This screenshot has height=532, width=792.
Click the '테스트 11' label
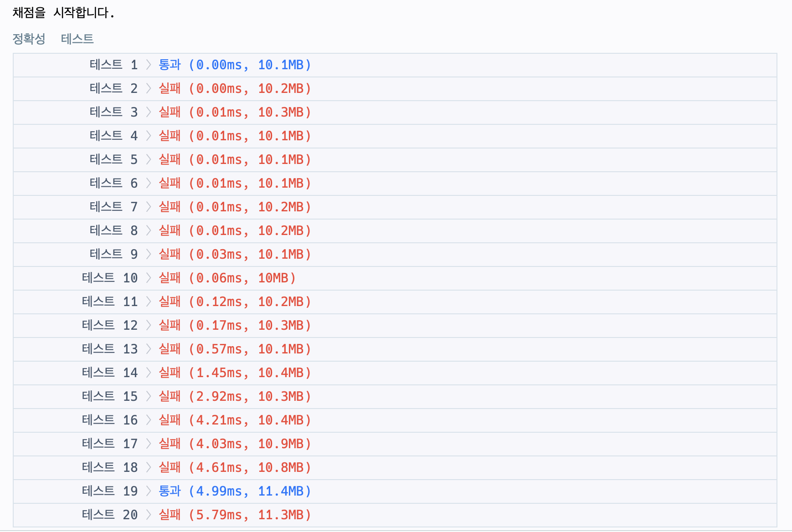click(110, 302)
